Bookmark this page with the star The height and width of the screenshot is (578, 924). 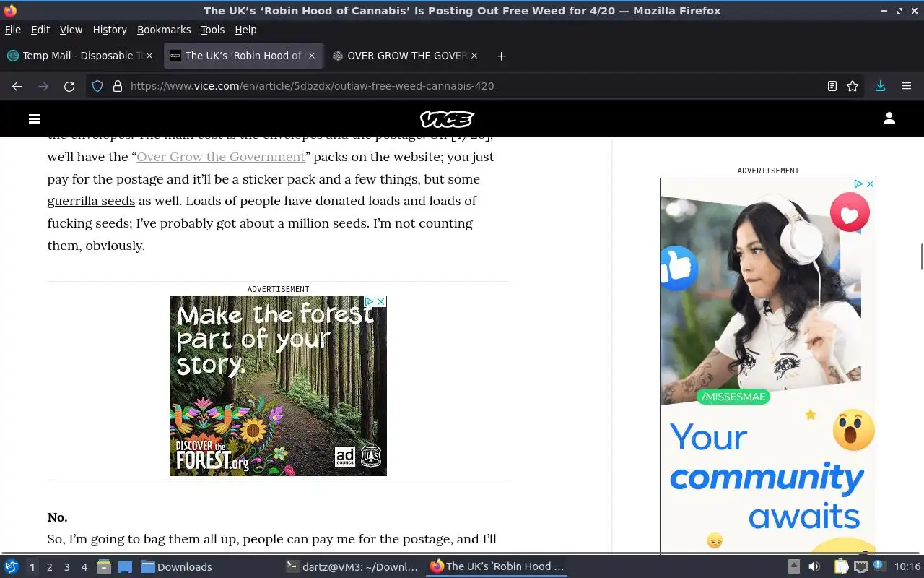[853, 86]
